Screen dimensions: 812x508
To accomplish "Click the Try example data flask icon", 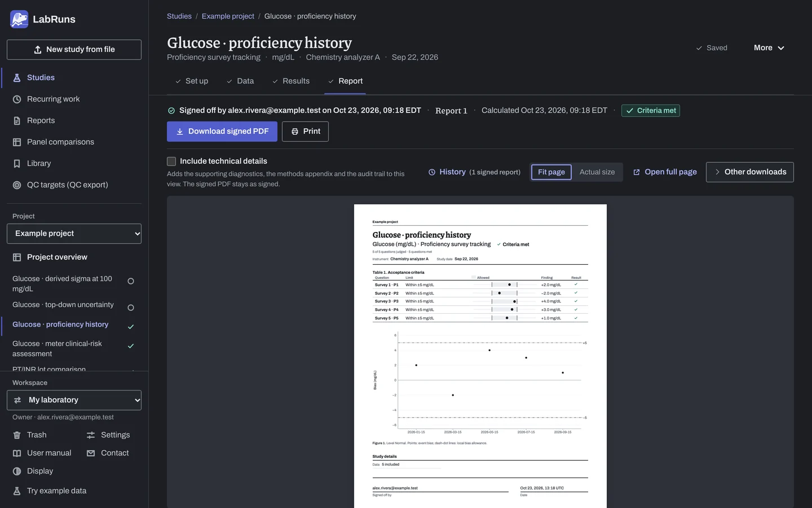I will (17, 491).
